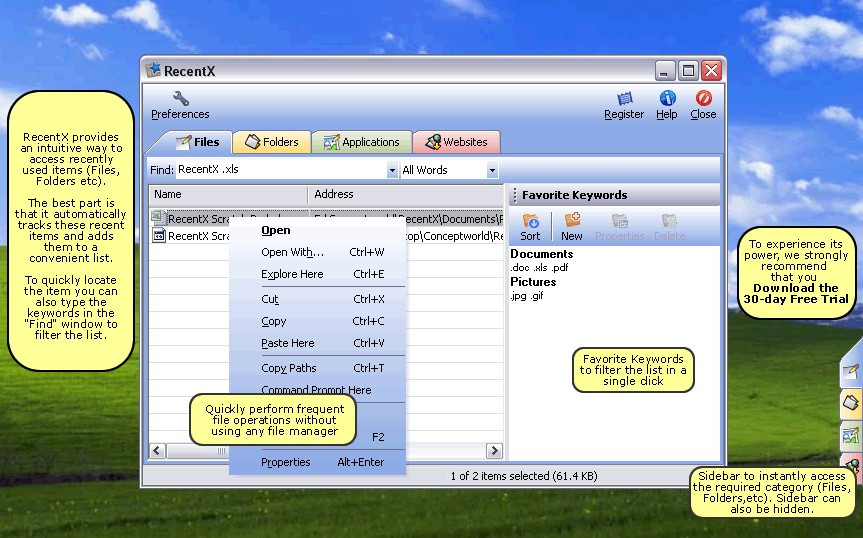863x538 pixels.
Task: Click the 1 of 2 items selected status
Action: pyautogui.click(x=523, y=476)
